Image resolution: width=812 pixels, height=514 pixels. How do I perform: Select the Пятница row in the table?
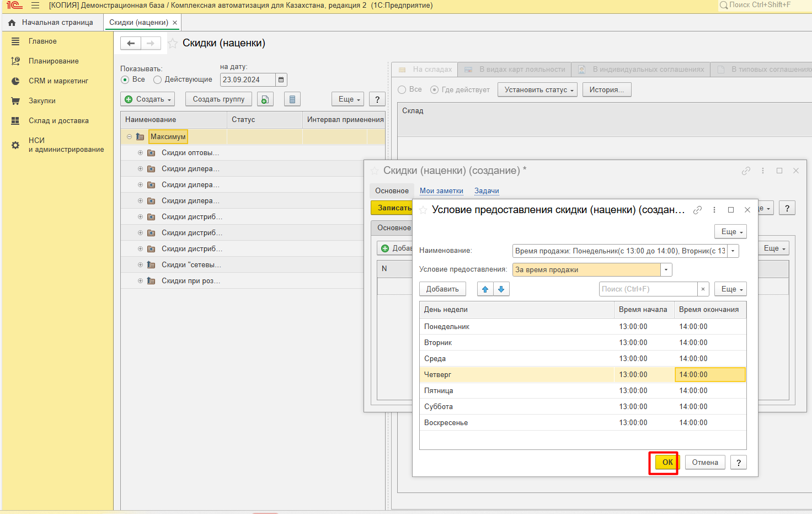439,391
